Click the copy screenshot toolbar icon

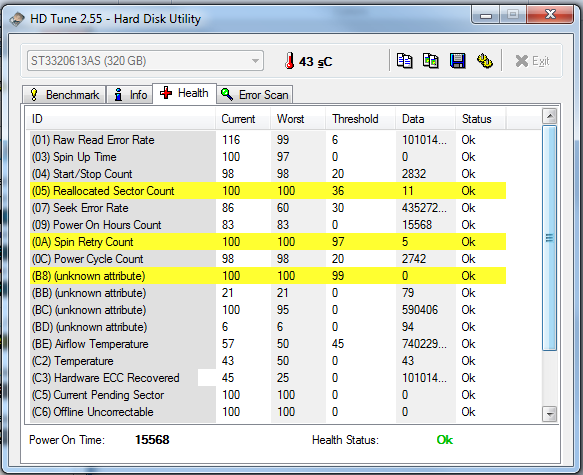431,61
